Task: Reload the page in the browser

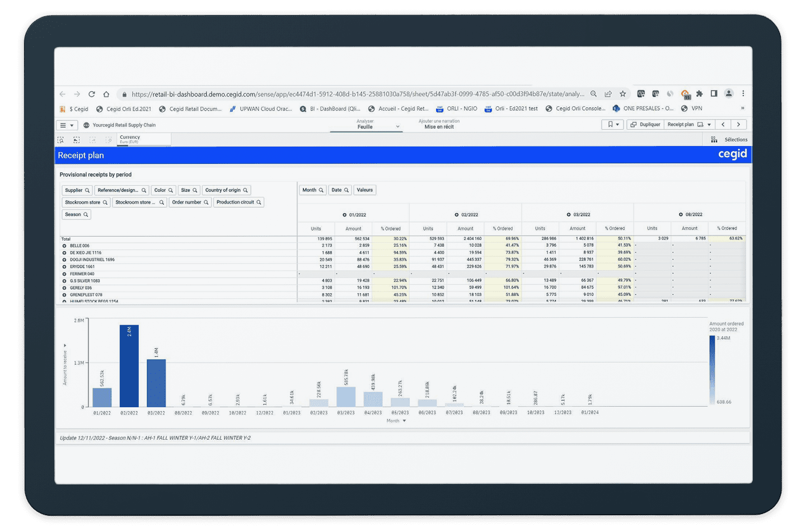Action: point(91,94)
